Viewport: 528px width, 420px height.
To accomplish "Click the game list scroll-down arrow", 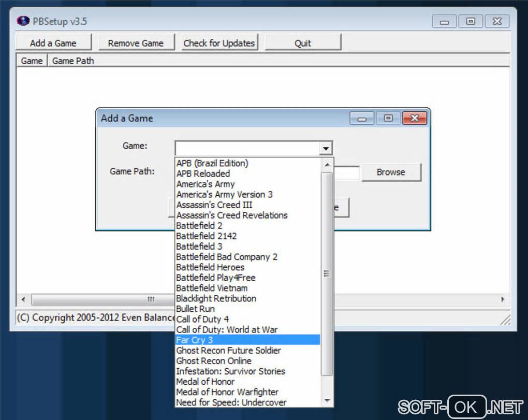I will (327, 400).
